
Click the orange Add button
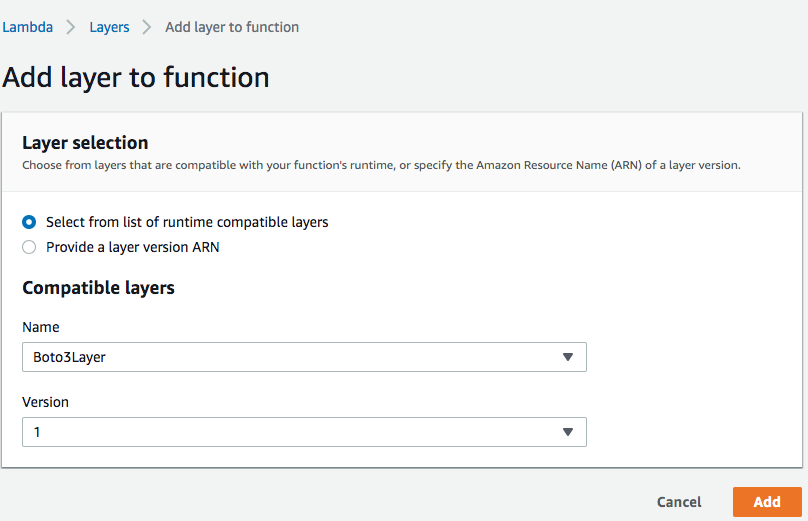click(x=767, y=502)
